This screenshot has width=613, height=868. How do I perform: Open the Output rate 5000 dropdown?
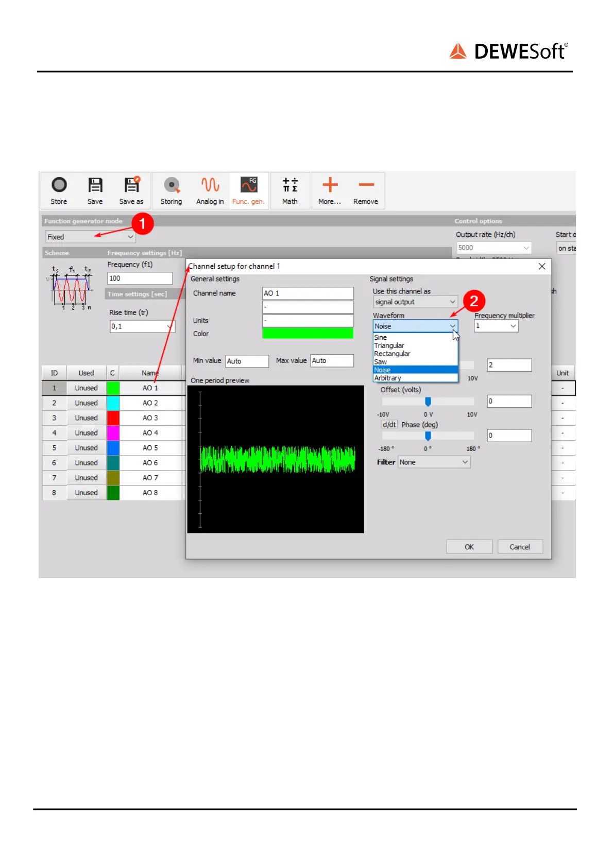(493, 248)
